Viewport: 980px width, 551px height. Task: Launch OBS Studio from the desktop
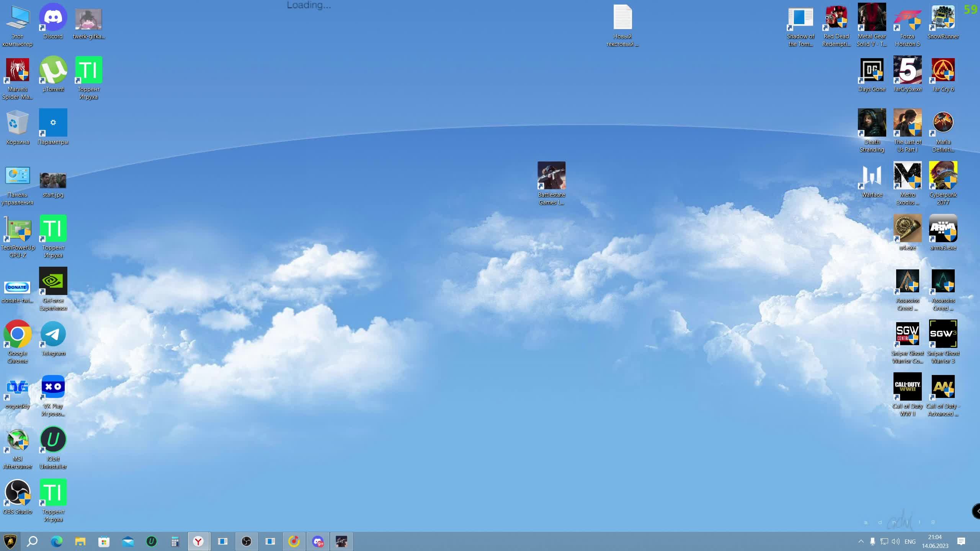point(18,493)
